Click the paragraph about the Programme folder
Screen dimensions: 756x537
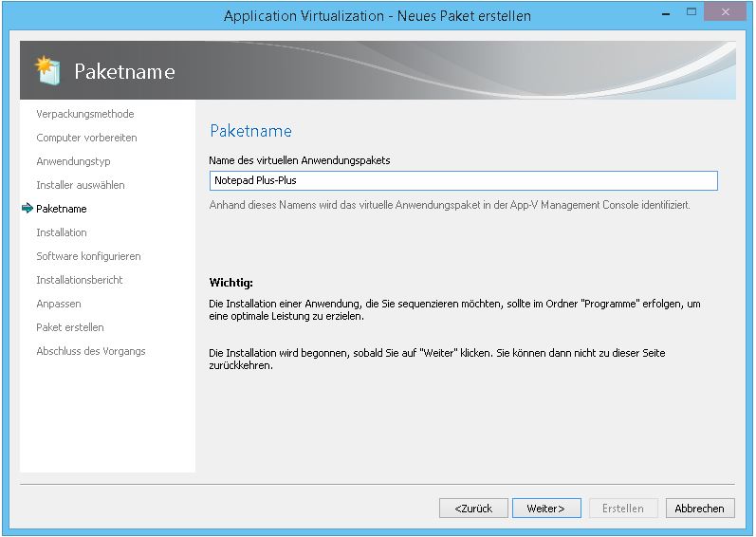coord(454,310)
